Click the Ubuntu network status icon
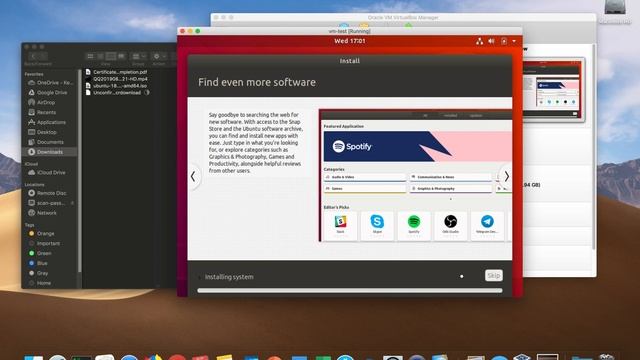The width and height of the screenshot is (640, 360). 479,41
